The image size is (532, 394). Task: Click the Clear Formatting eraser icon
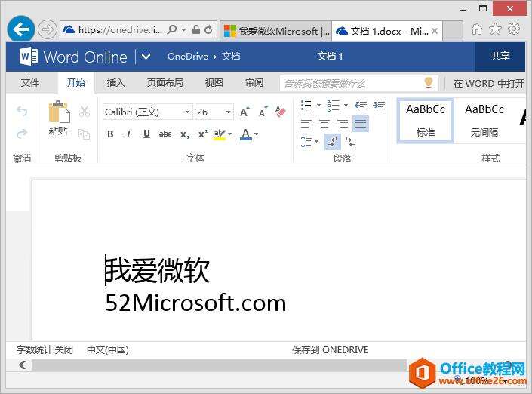pyautogui.click(x=281, y=112)
